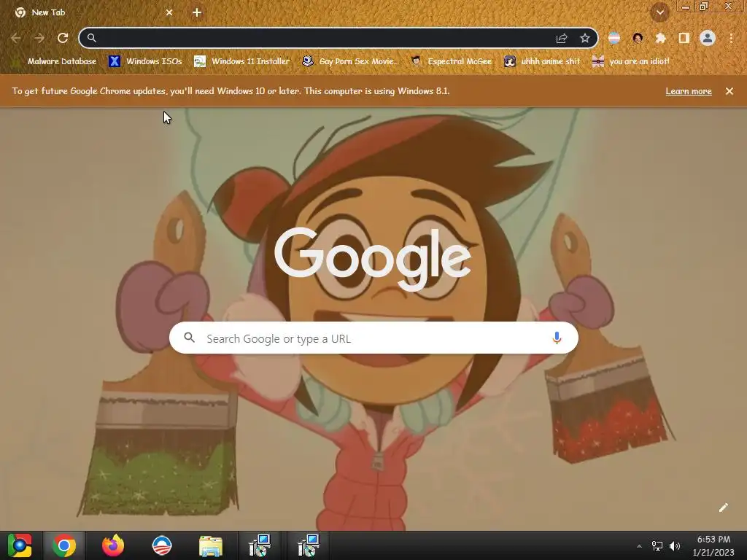Open the you are an idiot! bookmark
Screen dimensions: 747x560
[631, 61]
